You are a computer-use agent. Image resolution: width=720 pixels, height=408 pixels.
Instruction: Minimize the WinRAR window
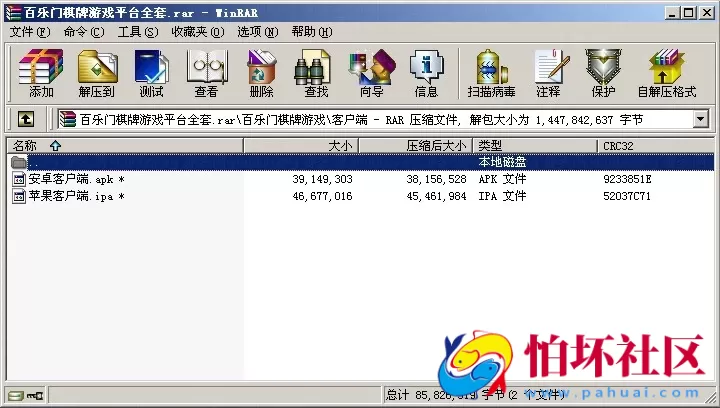point(672,13)
